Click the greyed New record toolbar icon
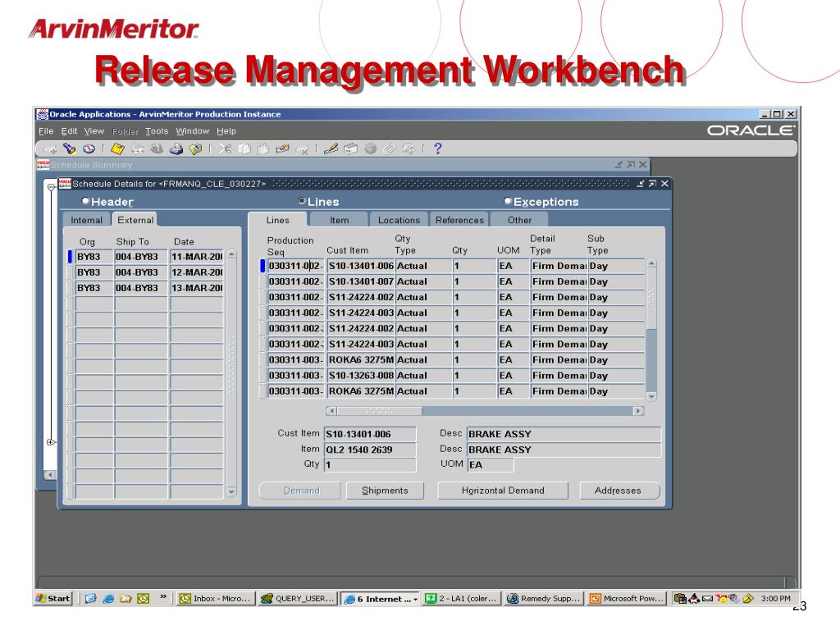Screen dimensions: 840x630 pos(51,148)
